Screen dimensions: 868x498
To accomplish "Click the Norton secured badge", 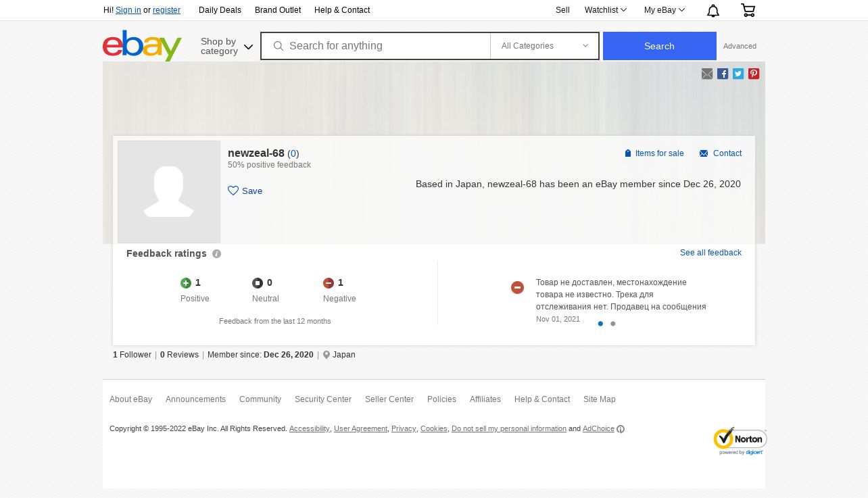I will point(740,441).
